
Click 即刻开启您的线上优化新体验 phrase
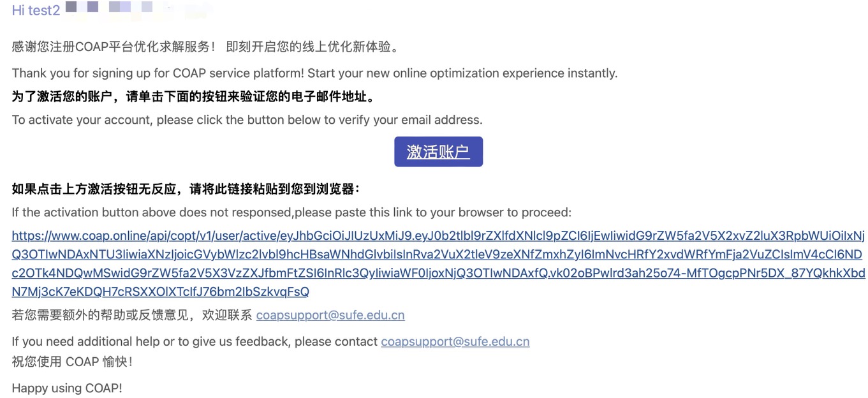313,47
